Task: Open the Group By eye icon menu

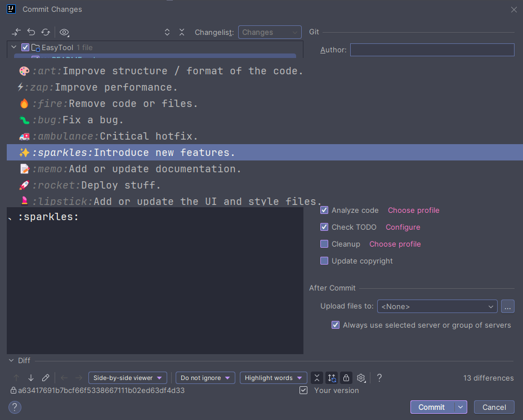Action: click(x=64, y=33)
